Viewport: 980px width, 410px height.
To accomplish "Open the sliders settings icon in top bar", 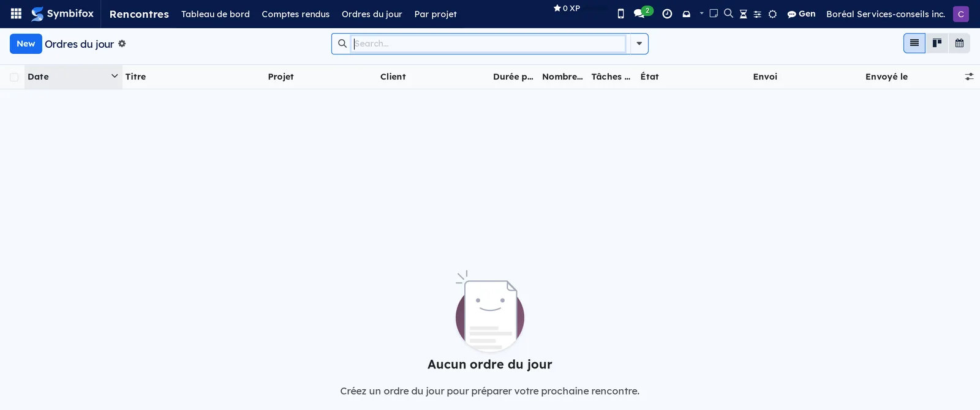I will point(758,13).
